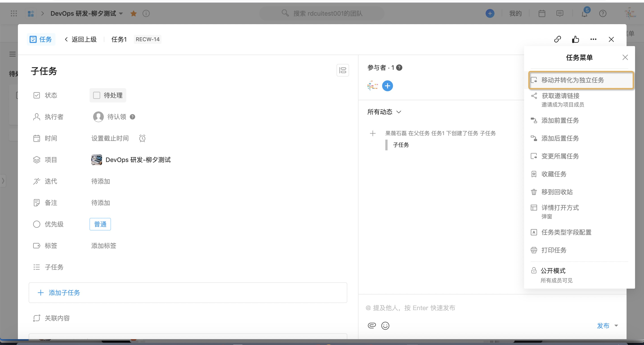644x345 pixels.
Task: Toggle 公开模式 visibility setting
Action: [x=579, y=275]
